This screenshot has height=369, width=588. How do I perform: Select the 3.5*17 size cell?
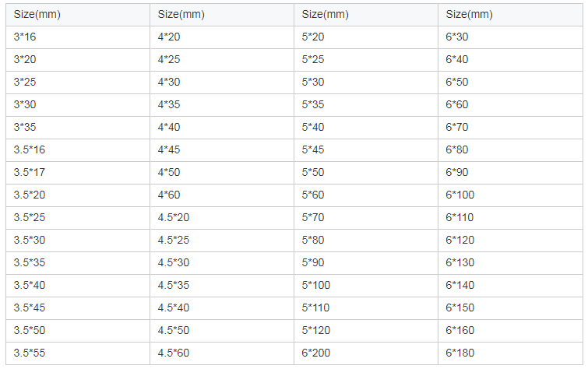(78, 173)
